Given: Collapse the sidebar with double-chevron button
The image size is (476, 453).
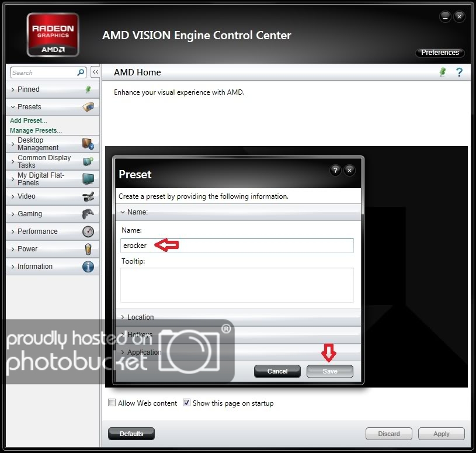Looking at the screenshot, I should pyautogui.click(x=95, y=72).
